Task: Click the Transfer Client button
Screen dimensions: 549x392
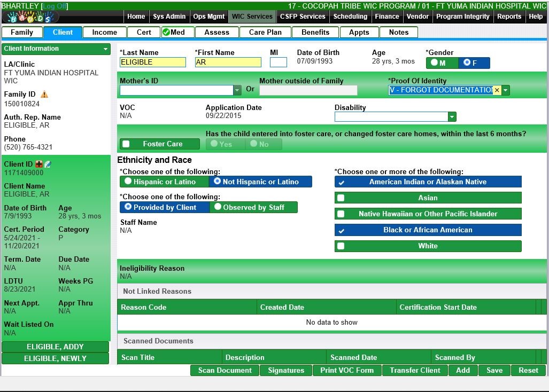Action: point(415,370)
